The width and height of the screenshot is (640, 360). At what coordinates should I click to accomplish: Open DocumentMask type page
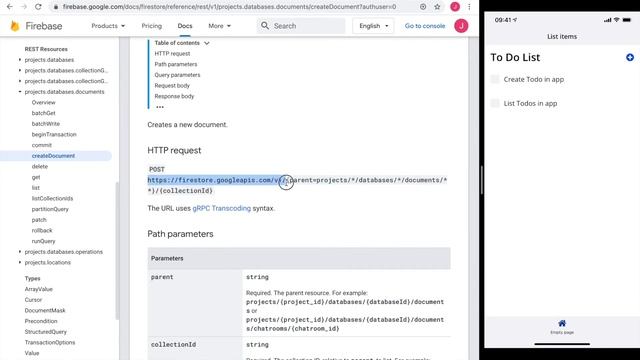point(45,310)
